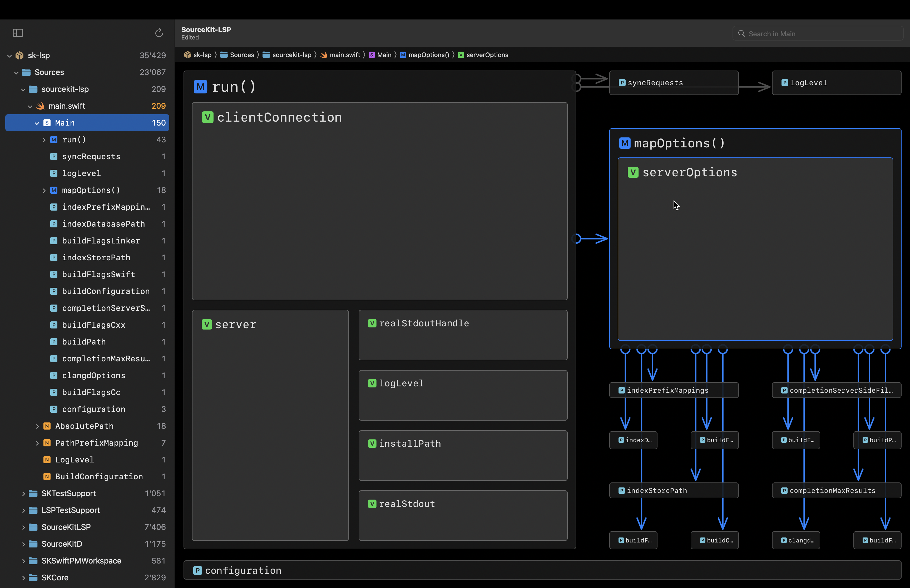Viewport: 910px width, 588px height.
Task: Select the LogLevel enum in the sidebar
Action: [x=87, y=460]
